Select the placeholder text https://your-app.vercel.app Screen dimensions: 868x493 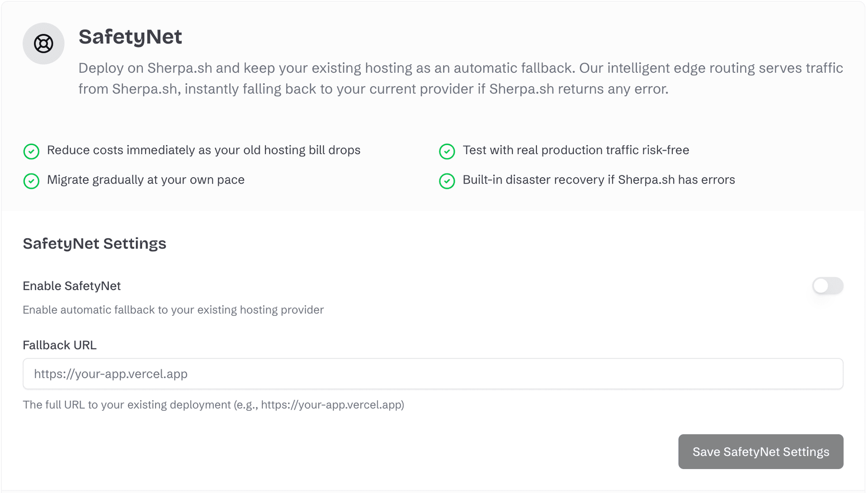click(x=111, y=374)
